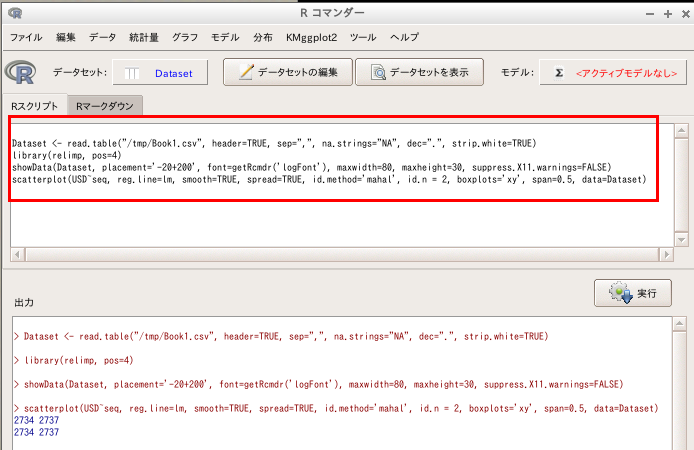Open the ファイル menu
This screenshot has height=450, width=694.
click(x=26, y=38)
